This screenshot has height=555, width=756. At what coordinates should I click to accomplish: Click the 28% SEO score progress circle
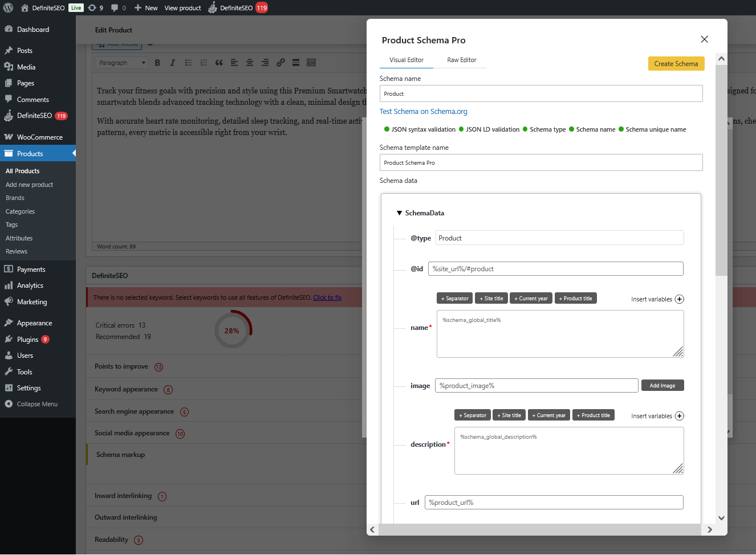pos(232,330)
